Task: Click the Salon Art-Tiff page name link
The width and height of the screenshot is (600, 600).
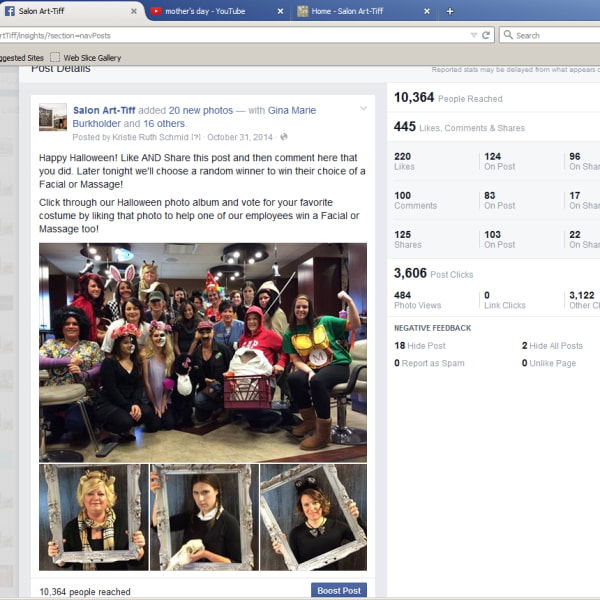Action: pos(104,110)
